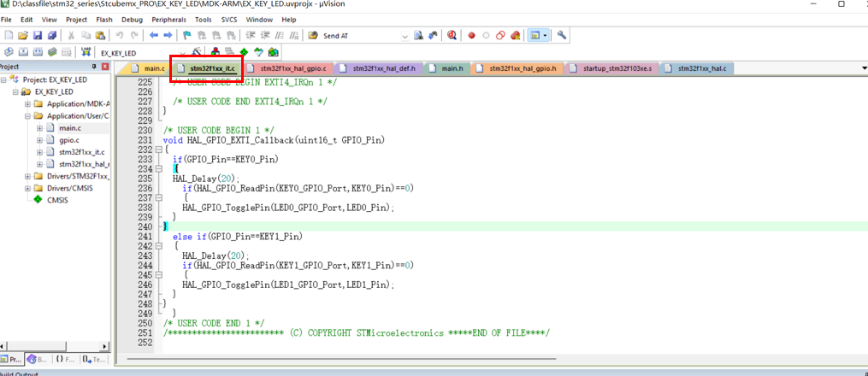
Task: Collapse the code fold at line 242
Action: pyautogui.click(x=159, y=246)
